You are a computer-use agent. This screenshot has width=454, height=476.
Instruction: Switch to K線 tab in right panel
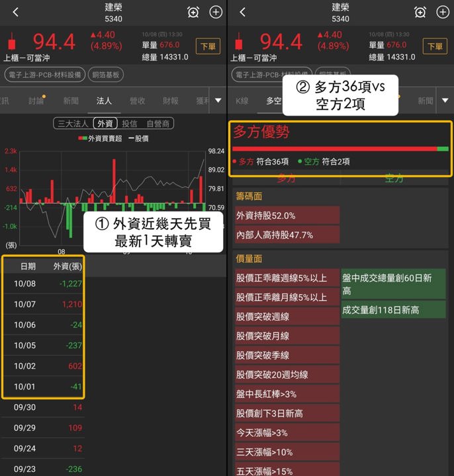pyautogui.click(x=242, y=100)
